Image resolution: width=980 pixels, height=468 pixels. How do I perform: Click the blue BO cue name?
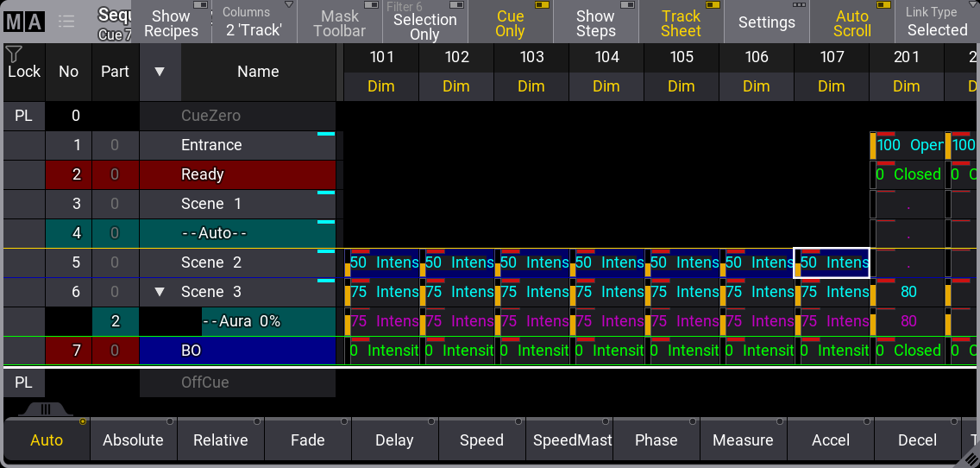(236, 351)
